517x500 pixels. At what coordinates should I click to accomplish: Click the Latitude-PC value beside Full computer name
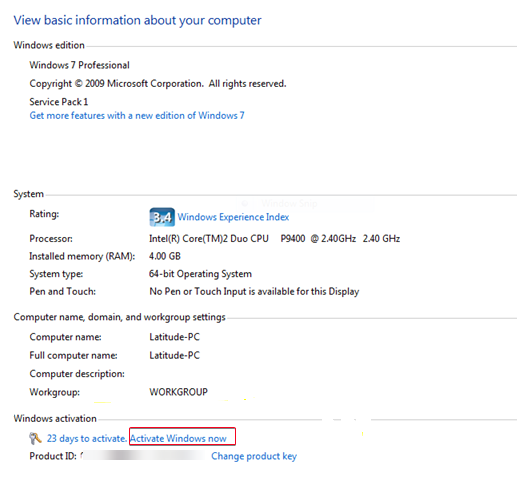[x=174, y=355]
